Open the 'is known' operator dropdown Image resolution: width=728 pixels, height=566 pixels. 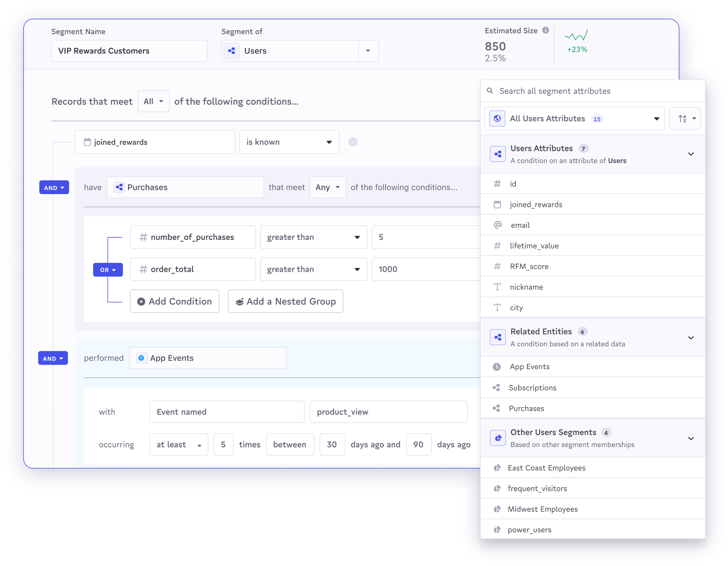289,142
